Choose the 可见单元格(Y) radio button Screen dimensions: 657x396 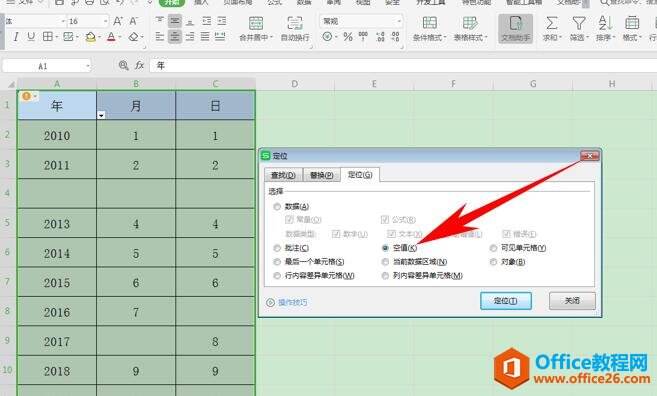click(x=493, y=248)
